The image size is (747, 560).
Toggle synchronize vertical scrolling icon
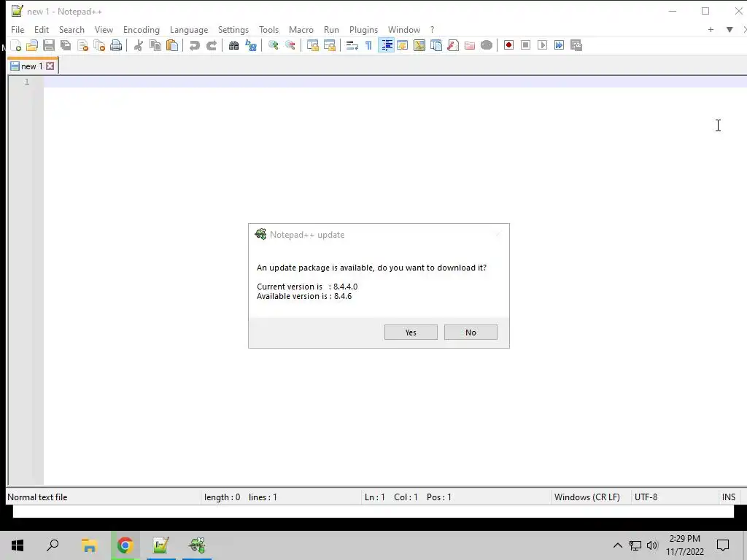(312, 45)
